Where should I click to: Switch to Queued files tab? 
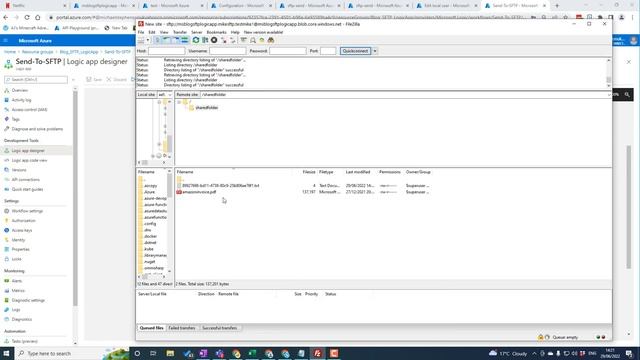pyautogui.click(x=151, y=328)
